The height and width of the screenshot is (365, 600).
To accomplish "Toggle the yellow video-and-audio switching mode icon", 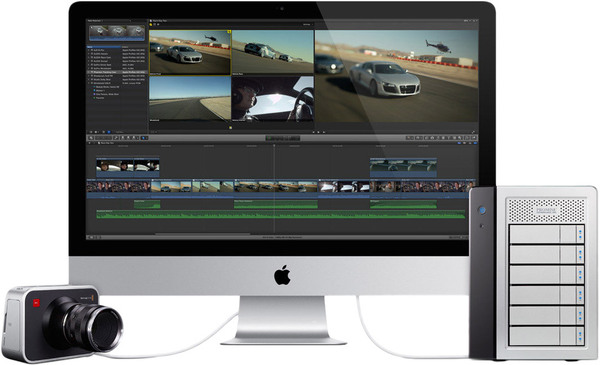I will pos(151,24).
